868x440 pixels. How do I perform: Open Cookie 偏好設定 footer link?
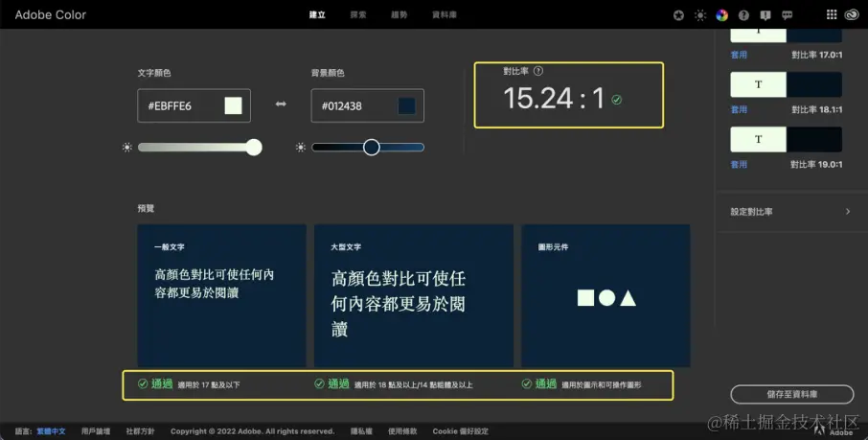(461, 431)
